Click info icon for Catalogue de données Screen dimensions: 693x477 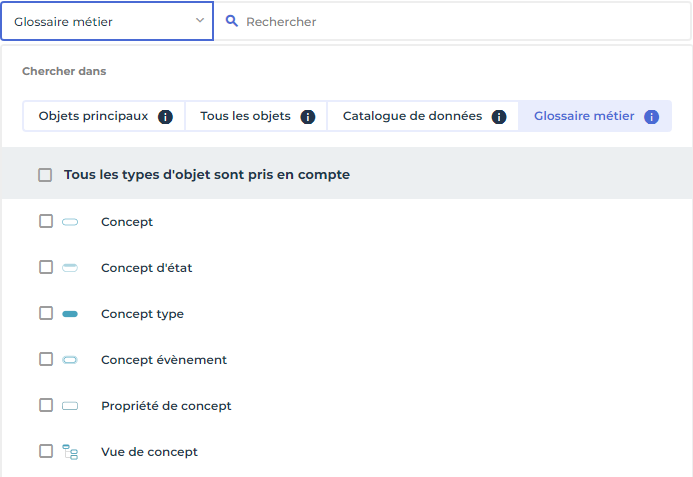(x=498, y=117)
